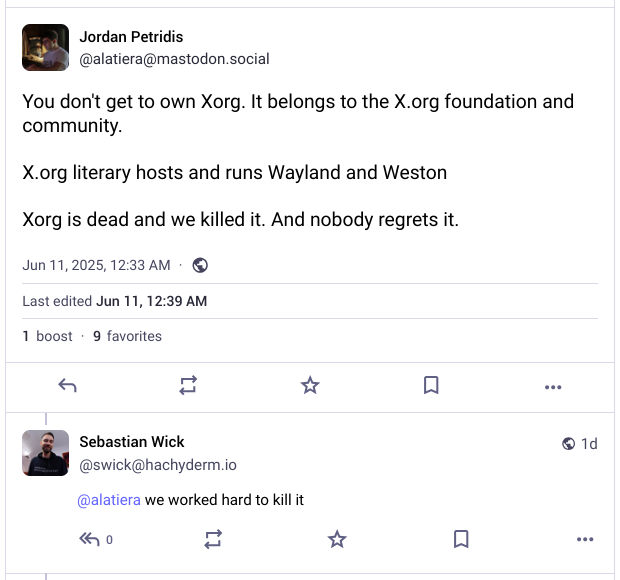This screenshot has height=580, width=620.
Task: Click the public visibility globe icon
Action: (x=200, y=265)
